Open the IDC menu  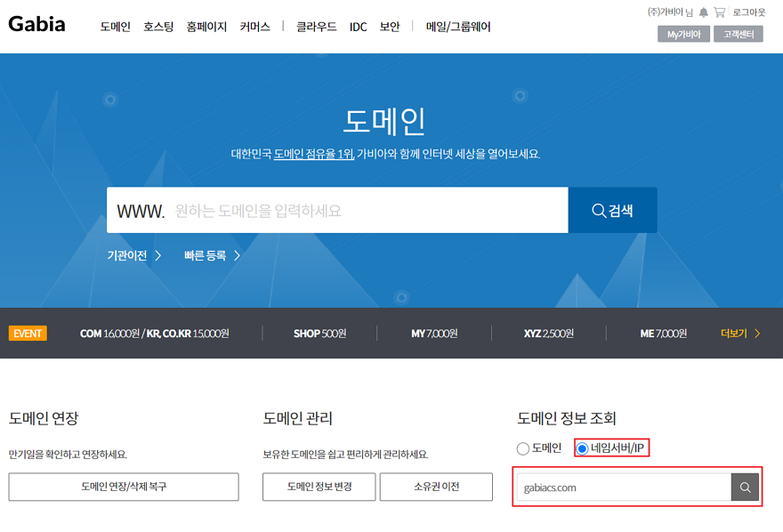[358, 27]
